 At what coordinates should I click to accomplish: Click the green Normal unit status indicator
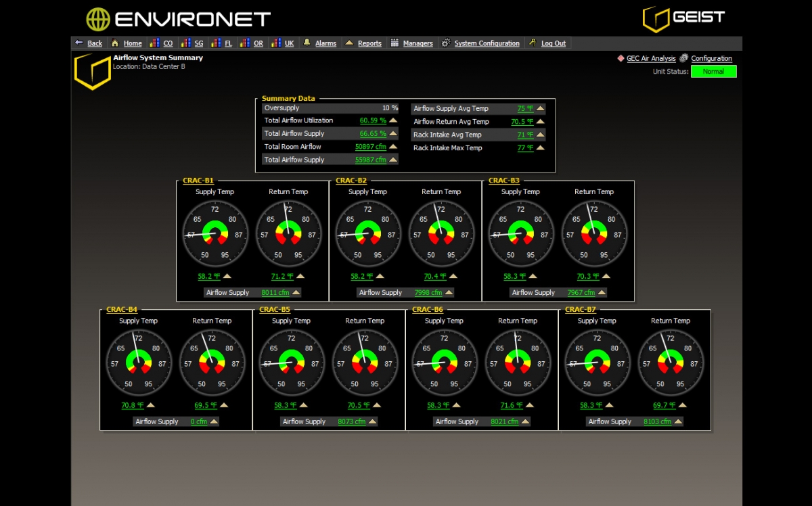[714, 72]
